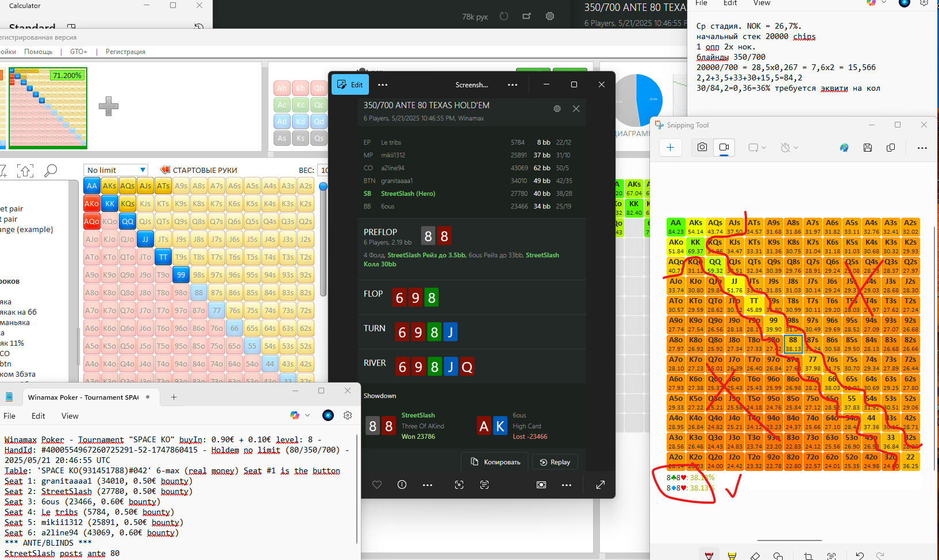Open ellipsis menu right of Screensh... title
The width and height of the screenshot is (939, 560).
click(x=513, y=84)
